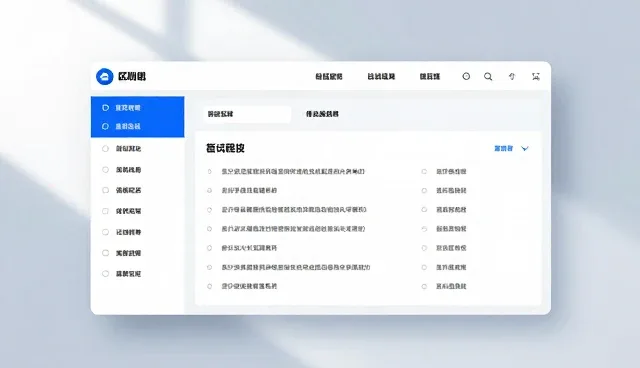The width and height of the screenshot is (640, 368).
Task: Open search with the magnifying glass icon
Action: tap(488, 77)
